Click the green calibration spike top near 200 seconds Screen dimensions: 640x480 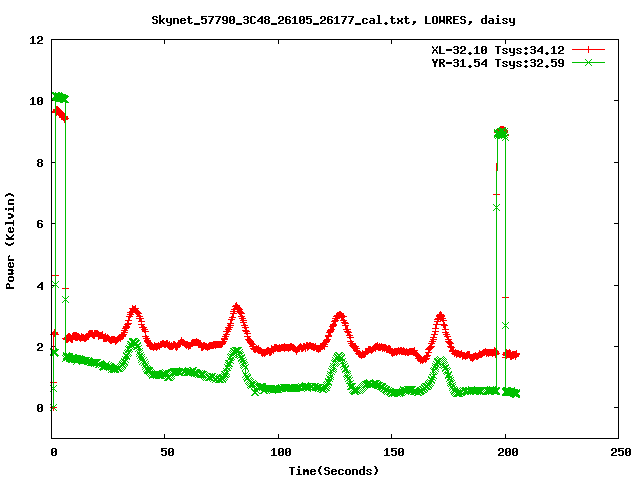(501, 133)
